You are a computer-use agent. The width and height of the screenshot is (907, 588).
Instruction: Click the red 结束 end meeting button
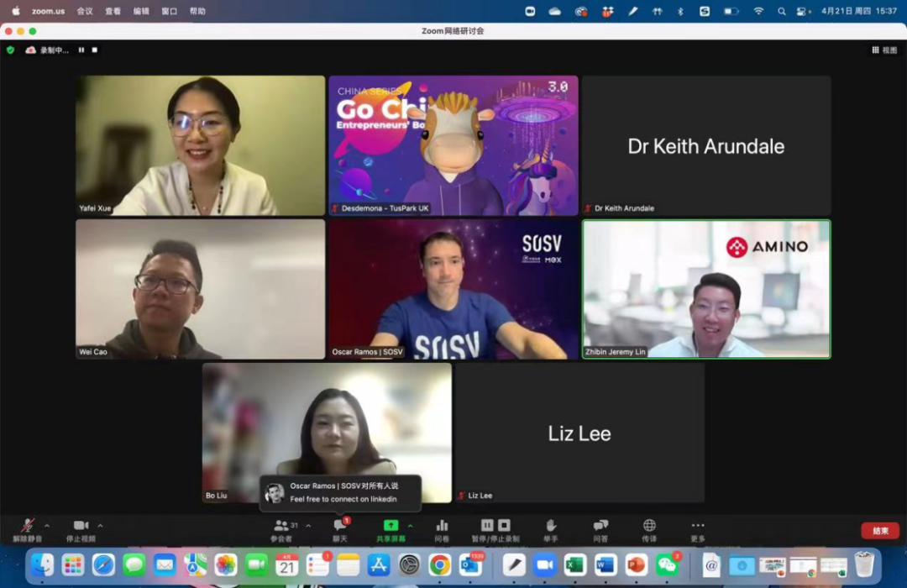coord(880,531)
